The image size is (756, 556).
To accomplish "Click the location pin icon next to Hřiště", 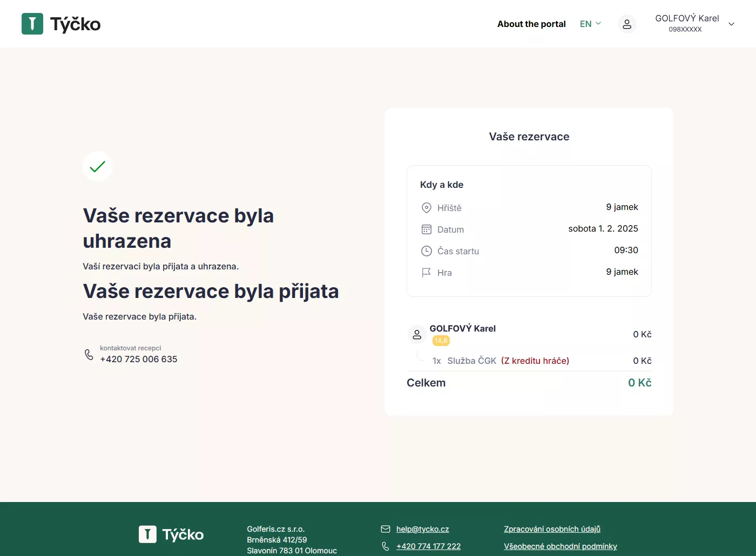I will (x=427, y=208).
